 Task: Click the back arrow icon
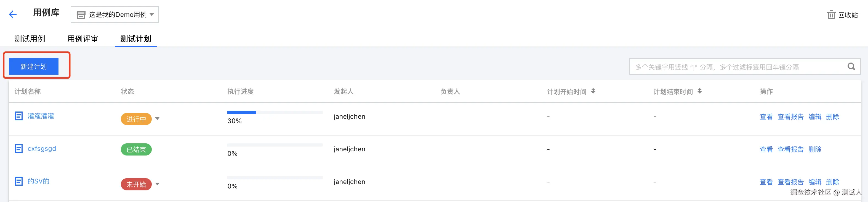tap(13, 14)
